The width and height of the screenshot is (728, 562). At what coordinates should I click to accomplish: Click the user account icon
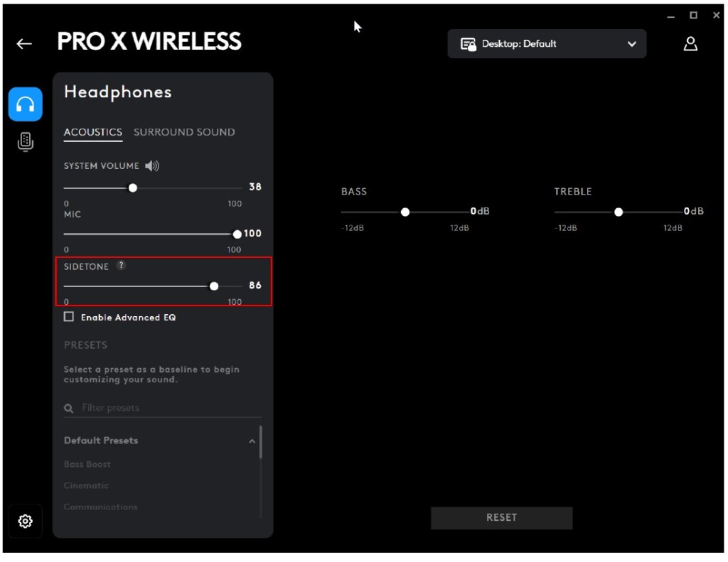[x=690, y=44]
